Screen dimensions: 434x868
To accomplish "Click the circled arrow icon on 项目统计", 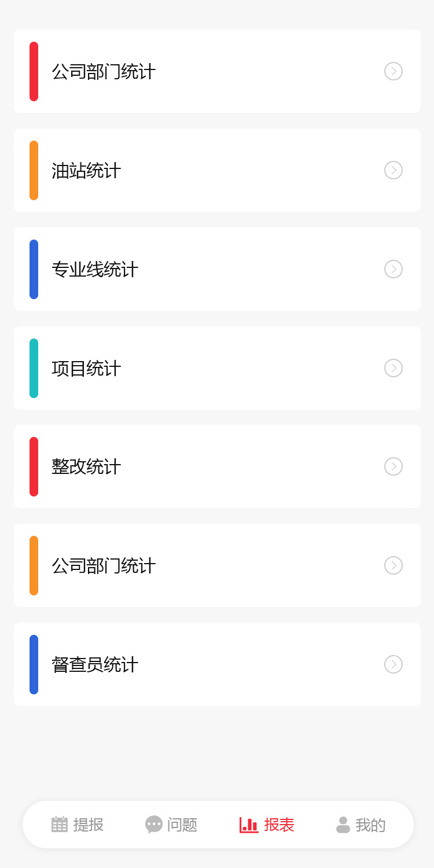I will click(x=393, y=368).
